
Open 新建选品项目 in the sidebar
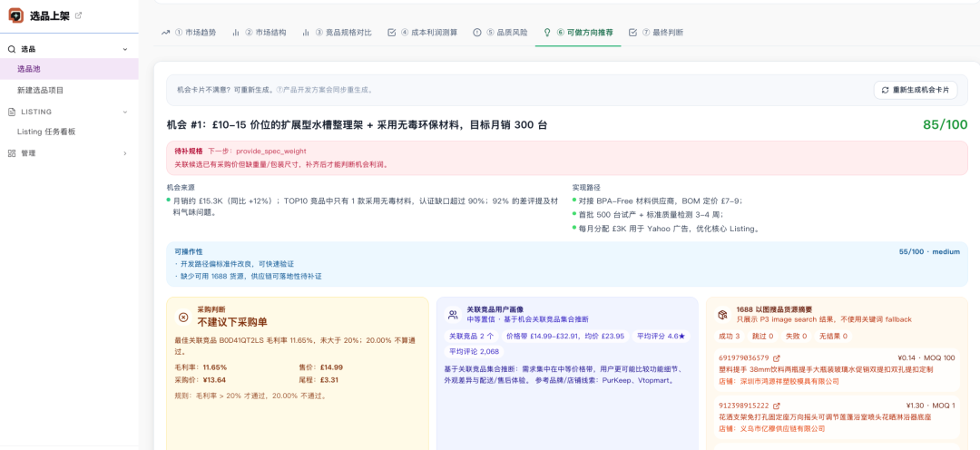69,90
